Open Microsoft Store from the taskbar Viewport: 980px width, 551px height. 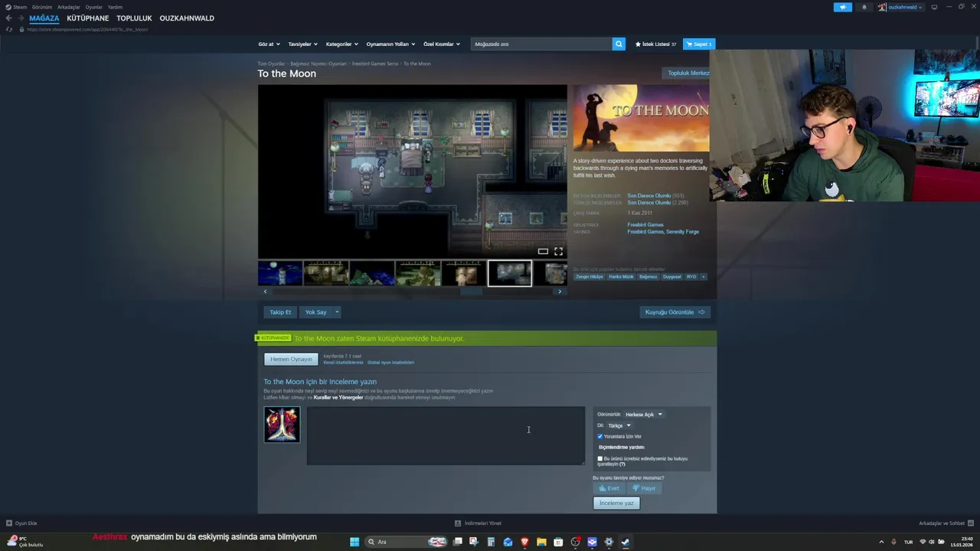[558, 542]
